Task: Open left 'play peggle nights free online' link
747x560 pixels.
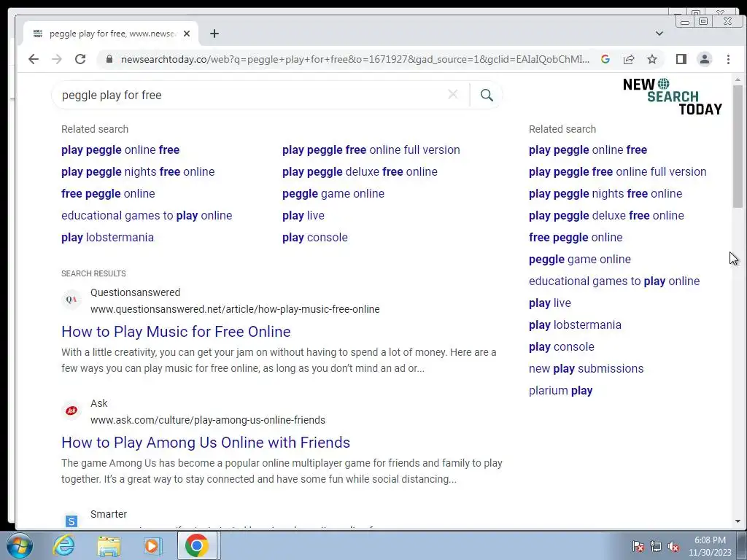Action: click(138, 171)
